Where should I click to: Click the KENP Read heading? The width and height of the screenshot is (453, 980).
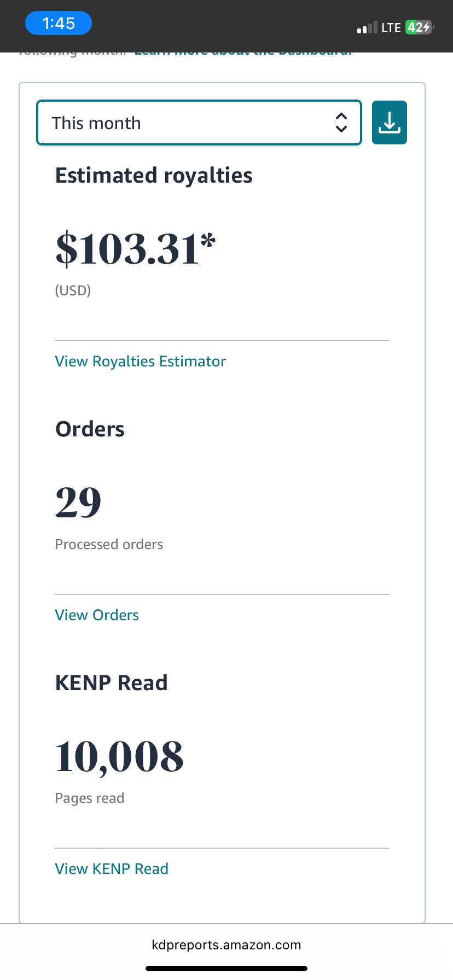(111, 683)
